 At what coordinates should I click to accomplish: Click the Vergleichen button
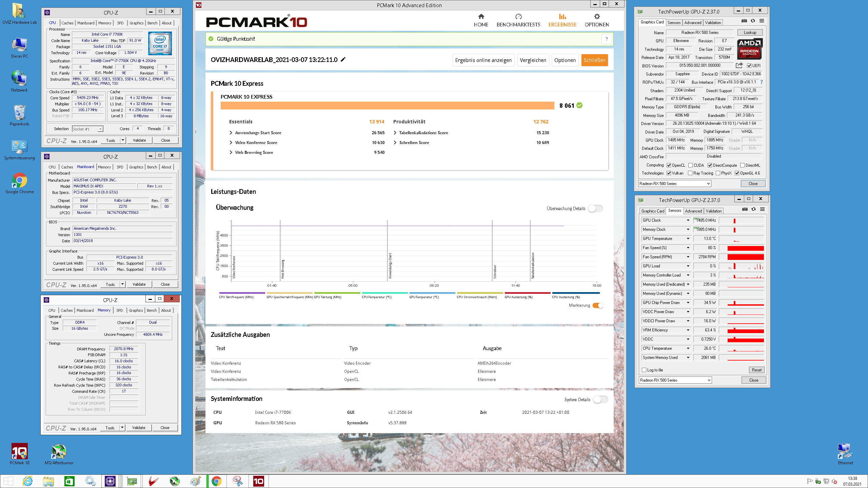[x=533, y=60]
